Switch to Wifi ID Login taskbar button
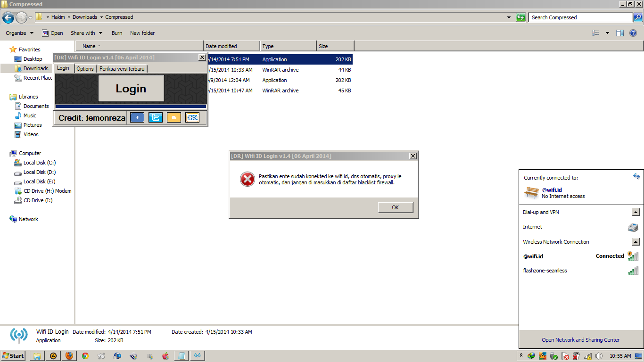644x362 pixels. coord(197,356)
